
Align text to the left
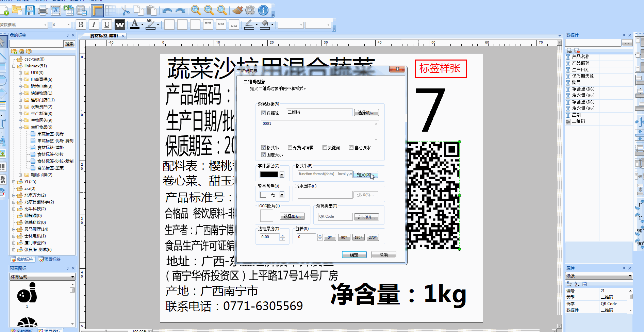click(x=169, y=24)
